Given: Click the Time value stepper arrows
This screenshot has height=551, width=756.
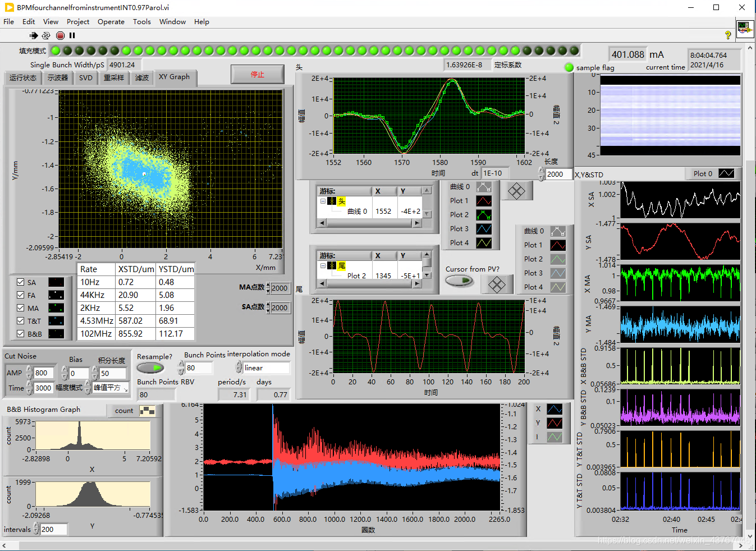Looking at the screenshot, I should coord(29,388).
